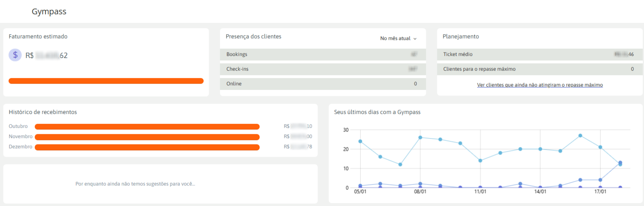The image size is (644, 206).
Task: Click the highest light-blue chart point near 27
Action: point(580,135)
